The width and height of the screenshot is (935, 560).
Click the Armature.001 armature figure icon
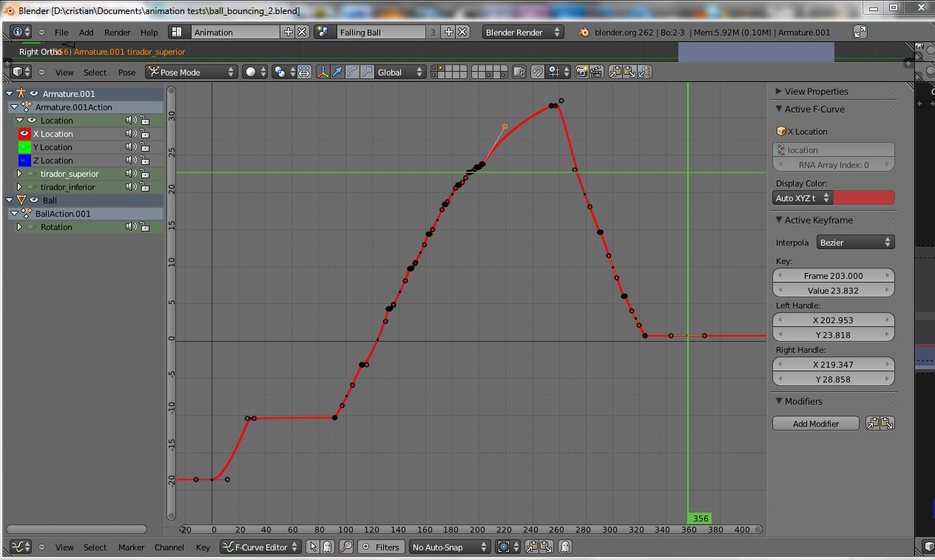21,93
